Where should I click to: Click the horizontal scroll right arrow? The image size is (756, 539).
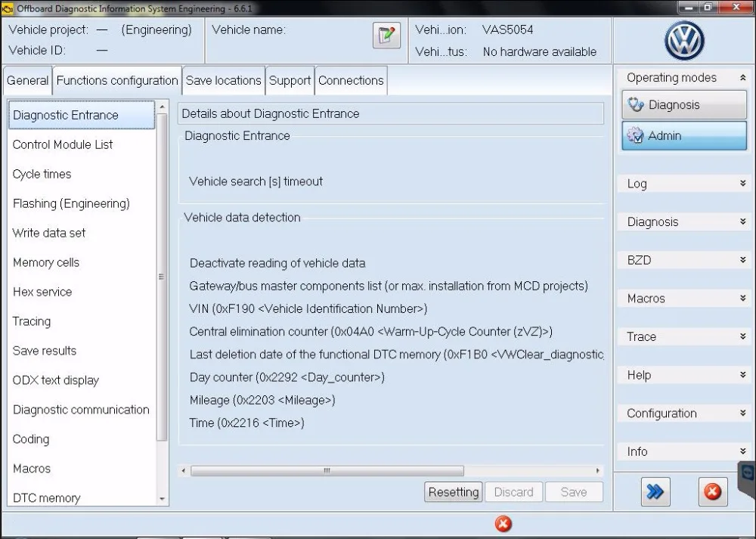click(x=598, y=470)
